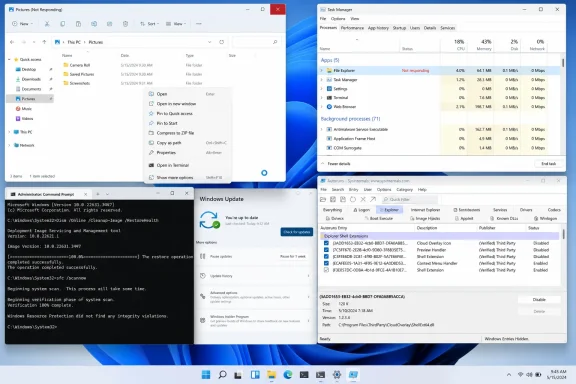Image resolution: width=576 pixels, height=384 pixels.
Task: Open the Sort dropdown in File Explorer
Action: pos(150,24)
